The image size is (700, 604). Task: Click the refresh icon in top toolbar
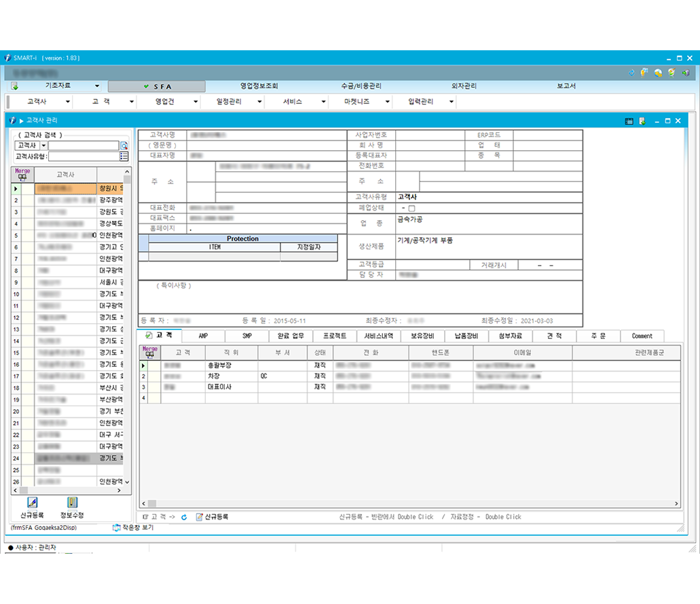(x=632, y=73)
